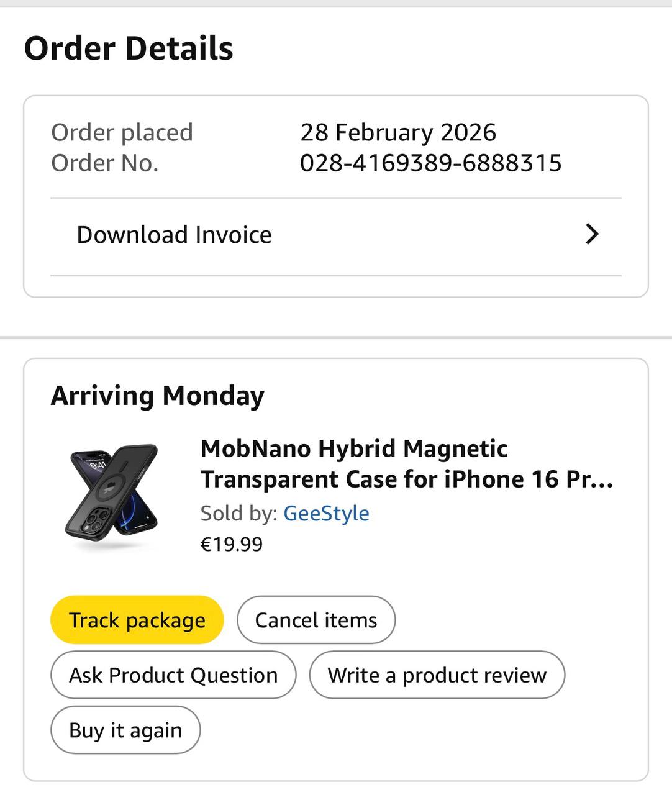The width and height of the screenshot is (672, 795).
Task: Tap the Arriving Monday delivery heading
Action: [x=158, y=396]
